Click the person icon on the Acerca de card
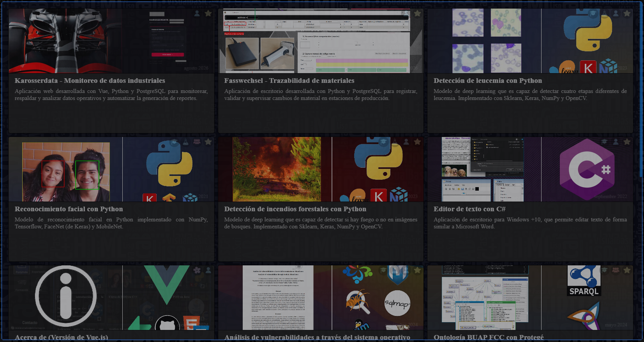Image resolution: width=644 pixels, height=342 pixels. [x=208, y=270]
